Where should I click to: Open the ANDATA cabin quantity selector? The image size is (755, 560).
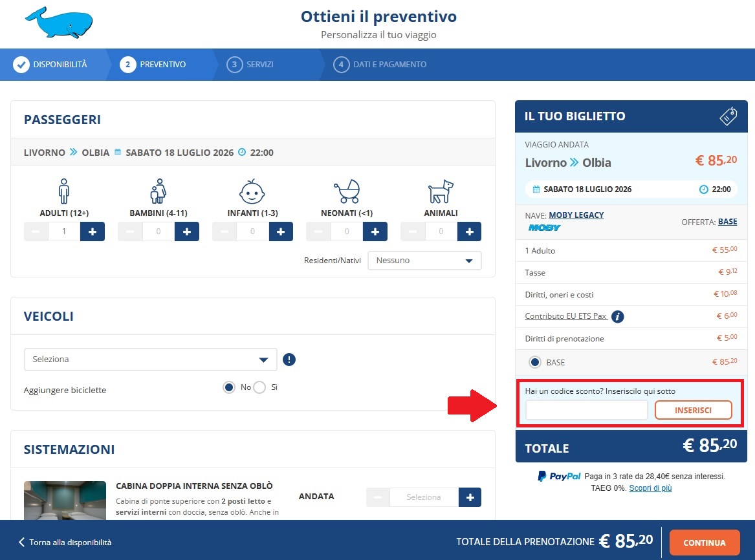point(423,497)
